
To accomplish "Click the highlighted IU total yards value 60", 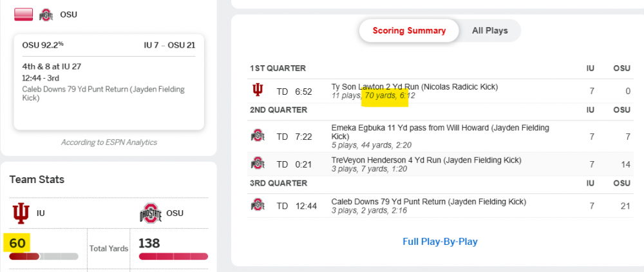I will [x=17, y=243].
